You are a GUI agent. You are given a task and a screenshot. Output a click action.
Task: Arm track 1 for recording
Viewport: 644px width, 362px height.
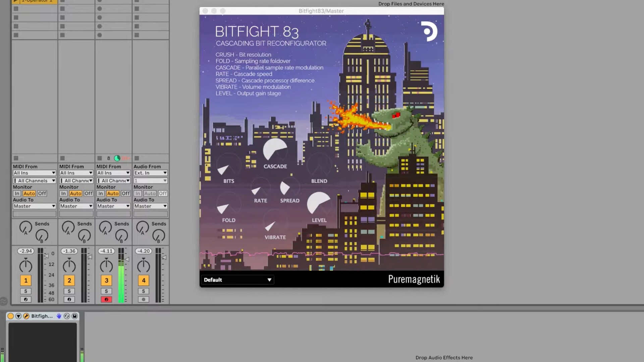(x=26, y=299)
